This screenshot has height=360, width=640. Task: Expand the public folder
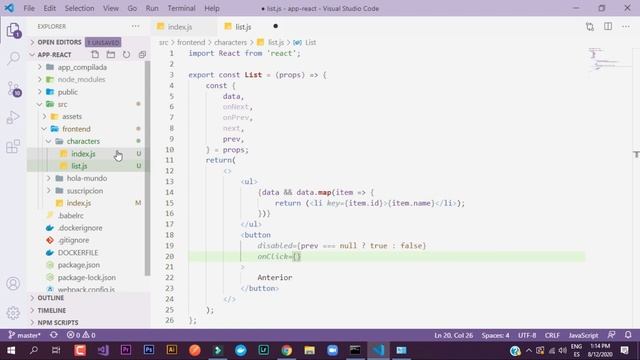(68, 92)
